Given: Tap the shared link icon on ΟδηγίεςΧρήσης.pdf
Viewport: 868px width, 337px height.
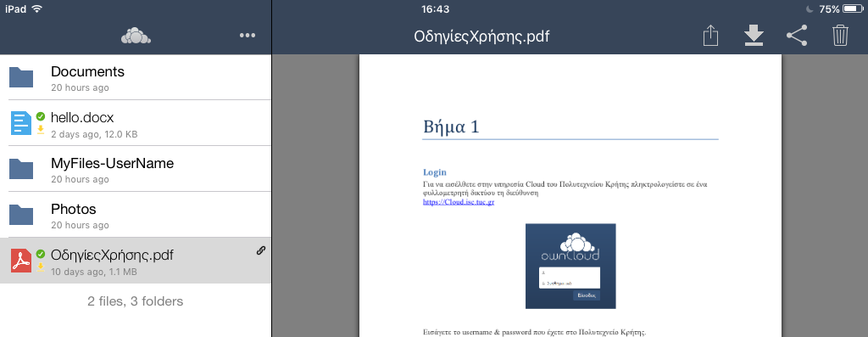Looking at the screenshot, I should [261, 250].
